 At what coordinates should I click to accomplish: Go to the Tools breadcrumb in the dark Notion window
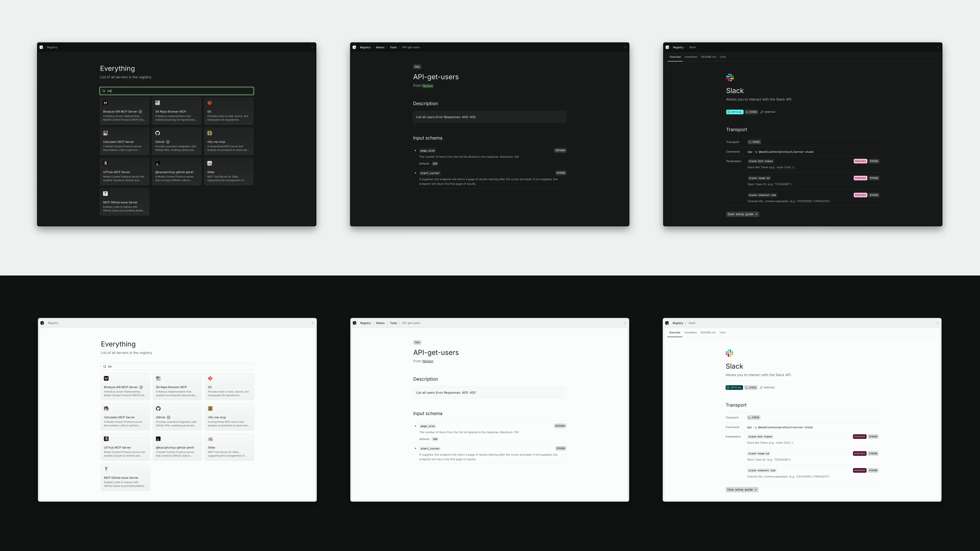tap(393, 47)
